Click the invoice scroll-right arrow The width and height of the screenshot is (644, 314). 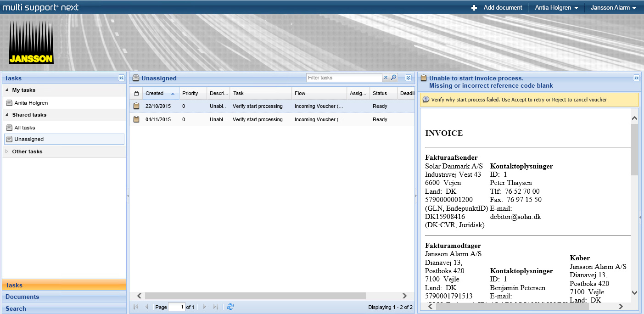(x=621, y=306)
